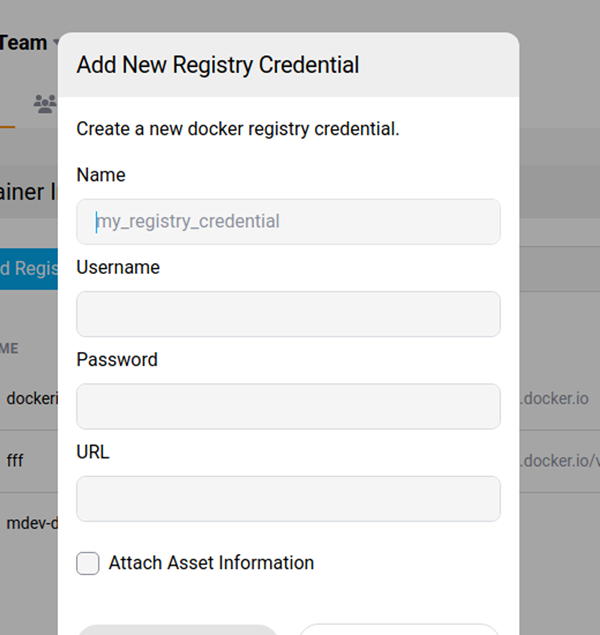Click the team members people icon

44,103
